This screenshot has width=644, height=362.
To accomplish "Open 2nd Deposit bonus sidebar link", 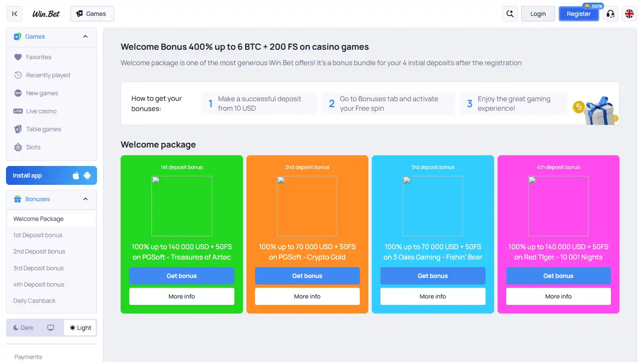I will (39, 251).
